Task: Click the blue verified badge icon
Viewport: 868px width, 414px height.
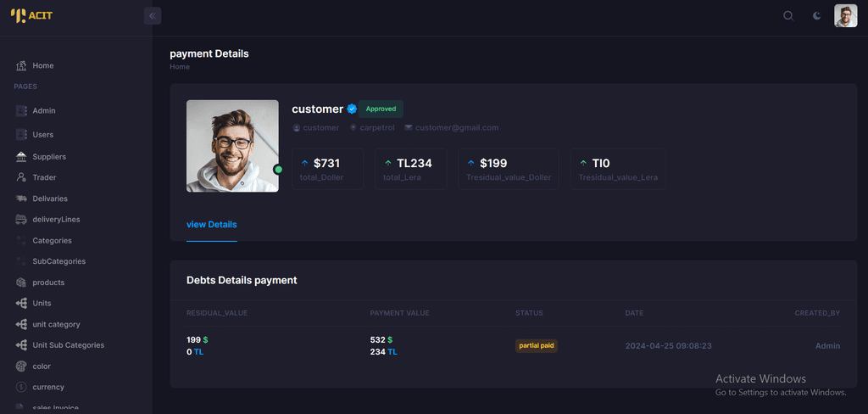Action: click(x=352, y=109)
